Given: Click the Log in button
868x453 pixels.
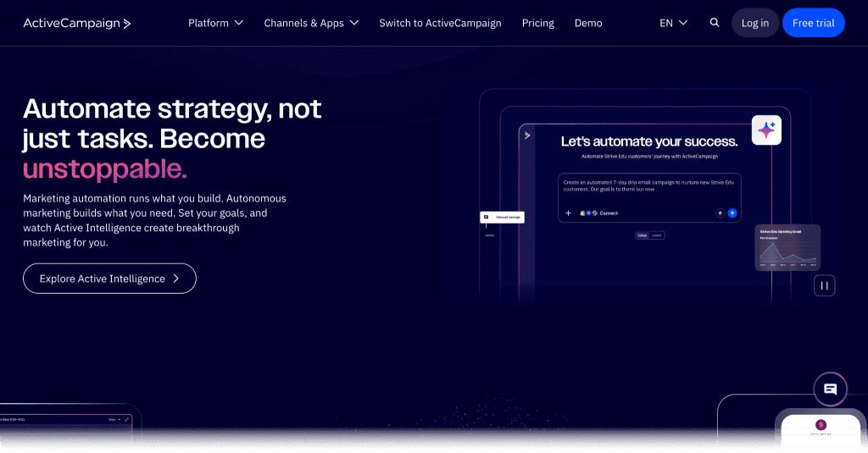Looking at the screenshot, I should [755, 23].
